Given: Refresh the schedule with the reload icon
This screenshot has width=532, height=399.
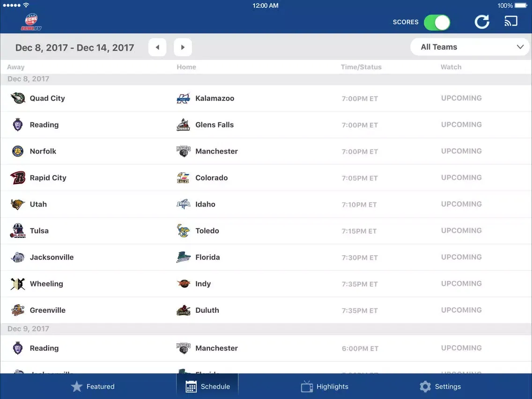Looking at the screenshot, I should pyautogui.click(x=482, y=22).
